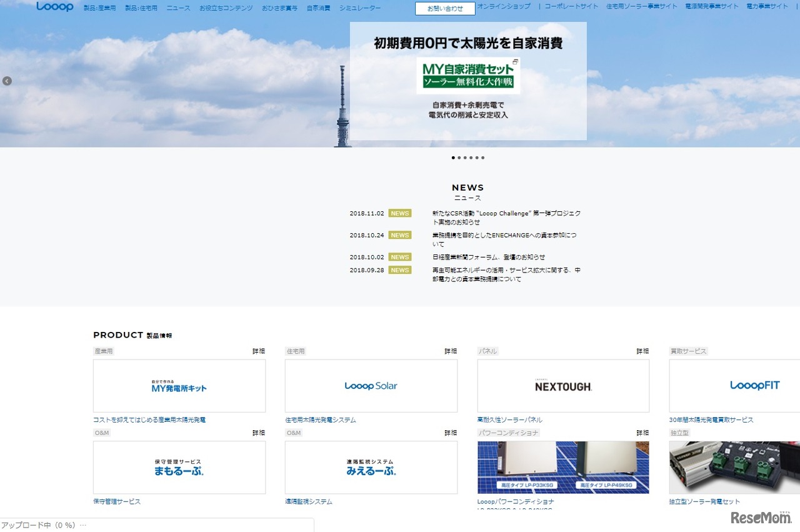Open the NEXTOUGH panel product tile

(563, 386)
